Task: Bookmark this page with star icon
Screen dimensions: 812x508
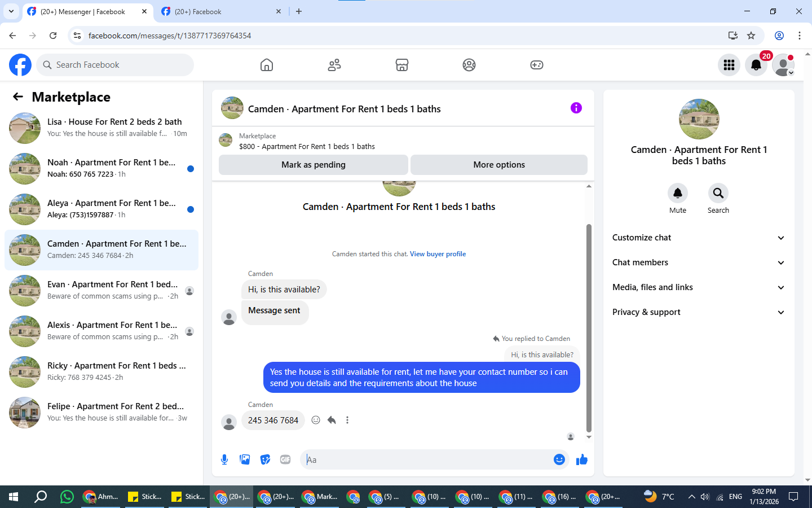Action: 751,36
